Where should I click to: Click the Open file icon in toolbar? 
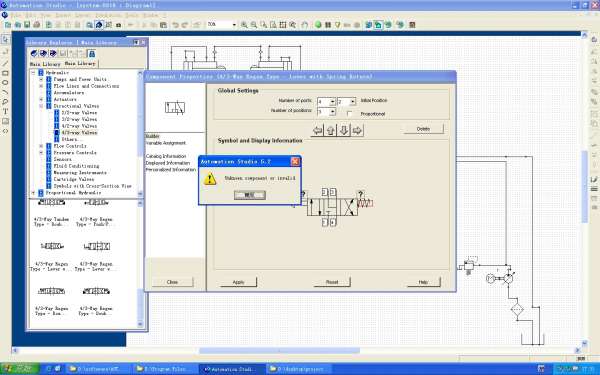coord(18,24)
